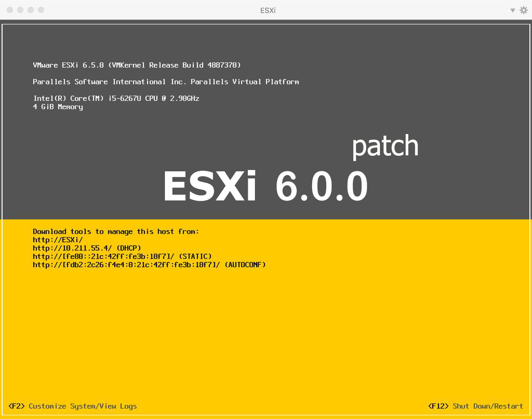This screenshot has height=419, width=532.
Task: Click the F2 Customize System/View Logs option
Action: (73, 406)
